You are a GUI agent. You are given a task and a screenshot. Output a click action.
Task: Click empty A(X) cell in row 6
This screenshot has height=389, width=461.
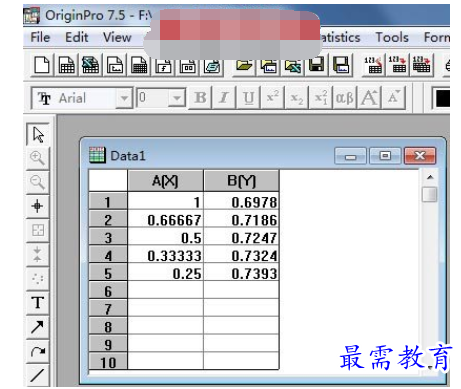[165, 291]
